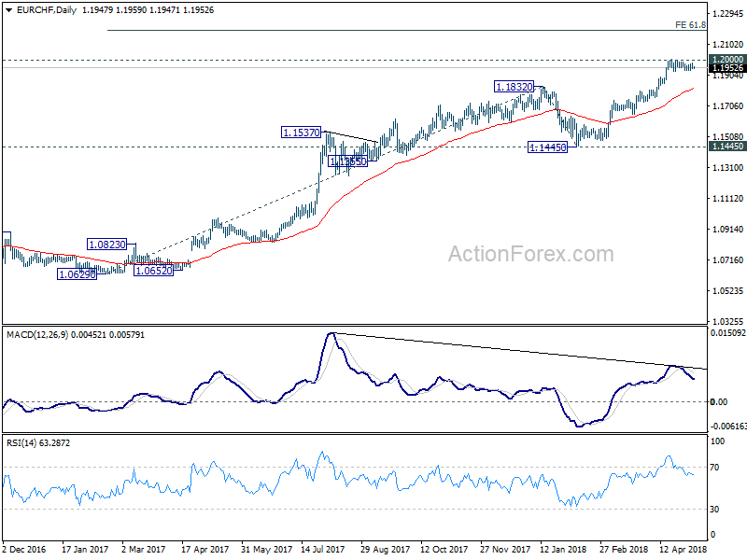Click the 2 Dec 2016 date label
The width and height of the screenshot is (747, 560).
pyautogui.click(x=24, y=549)
